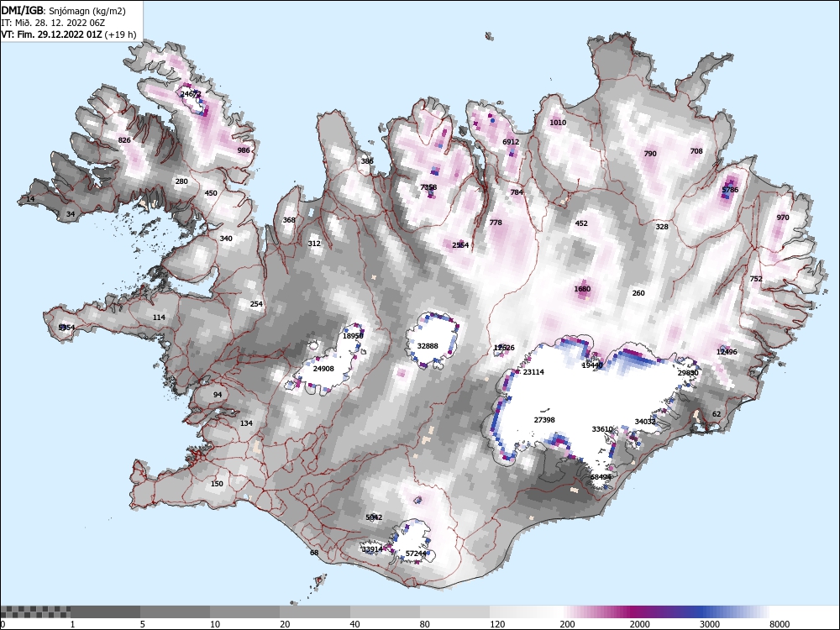
Task: Click the glacier value 19440
Action: point(592,365)
